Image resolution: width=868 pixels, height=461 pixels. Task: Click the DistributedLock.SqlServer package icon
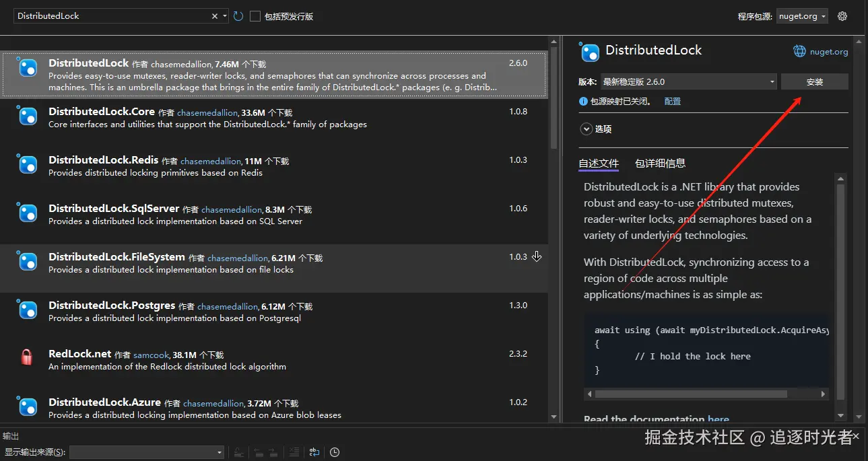coord(27,213)
